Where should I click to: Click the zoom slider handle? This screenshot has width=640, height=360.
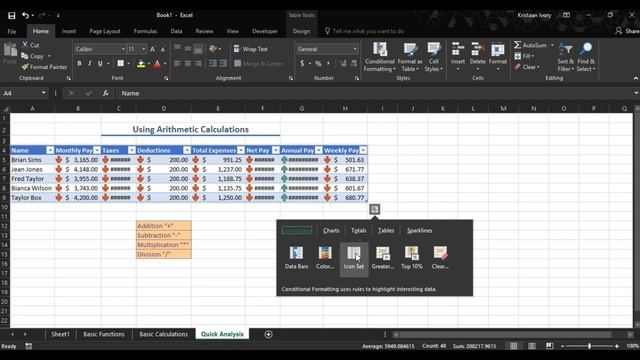click(x=589, y=346)
